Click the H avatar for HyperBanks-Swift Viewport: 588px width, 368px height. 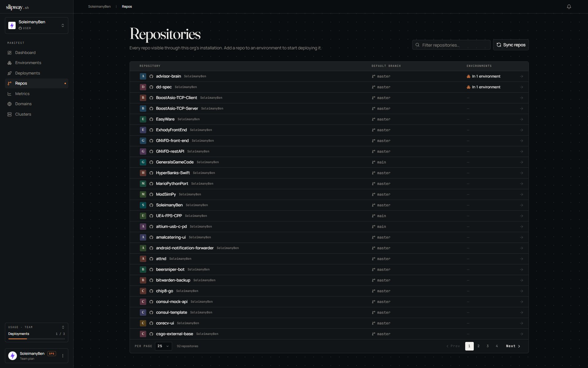(x=143, y=173)
